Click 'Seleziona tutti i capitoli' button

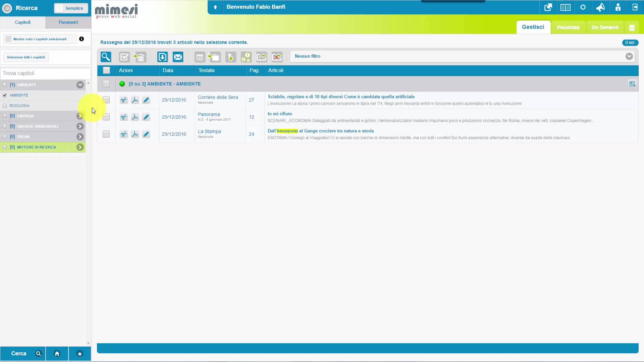[26, 57]
